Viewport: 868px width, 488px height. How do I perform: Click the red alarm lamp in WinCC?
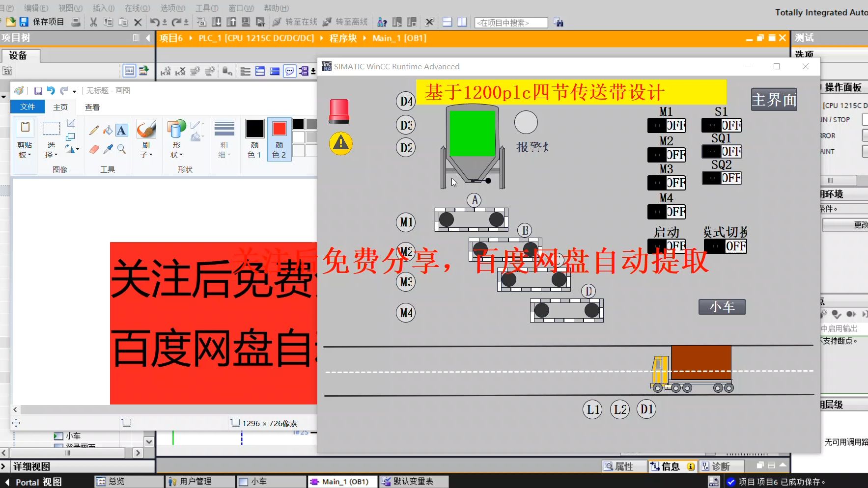pos(339,111)
